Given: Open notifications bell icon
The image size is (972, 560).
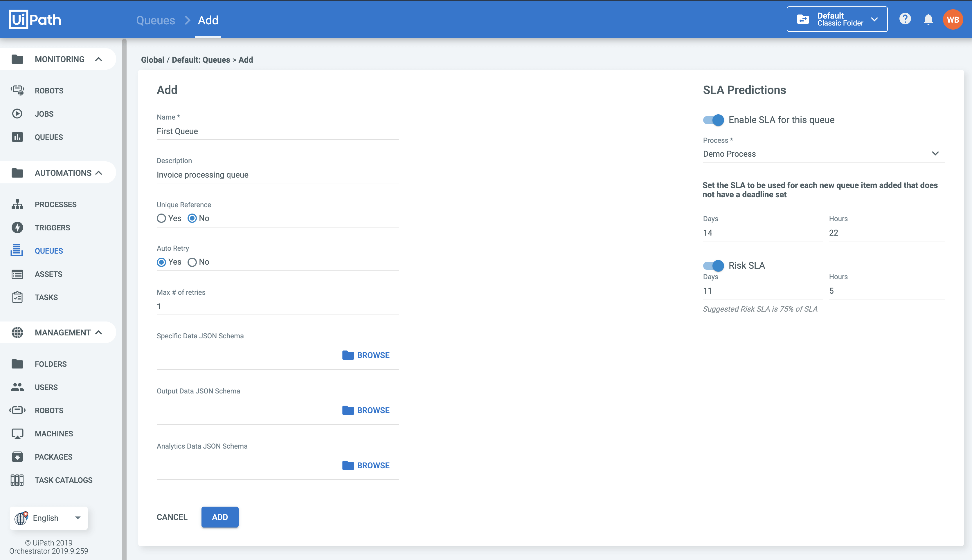Looking at the screenshot, I should [x=928, y=19].
